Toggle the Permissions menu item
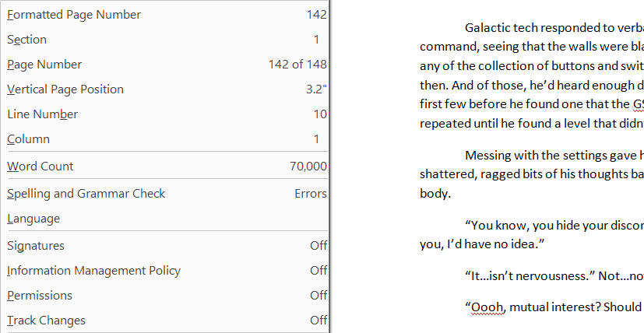 pos(40,296)
